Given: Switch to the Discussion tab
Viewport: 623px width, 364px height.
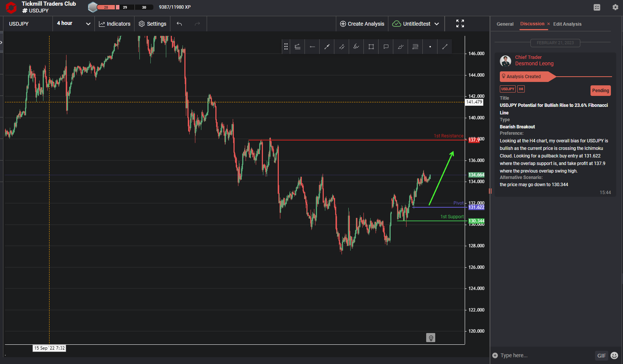Looking at the screenshot, I should point(532,24).
